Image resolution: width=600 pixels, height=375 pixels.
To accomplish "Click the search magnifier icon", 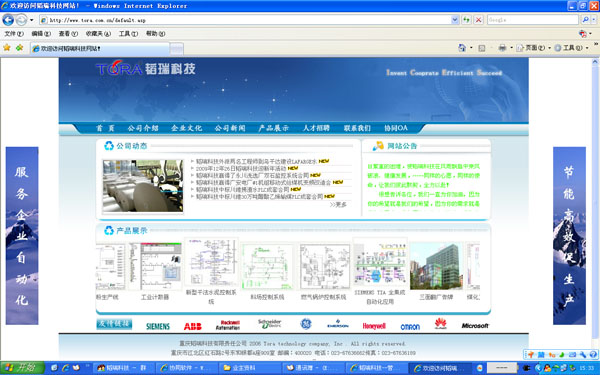I will [585, 20].
